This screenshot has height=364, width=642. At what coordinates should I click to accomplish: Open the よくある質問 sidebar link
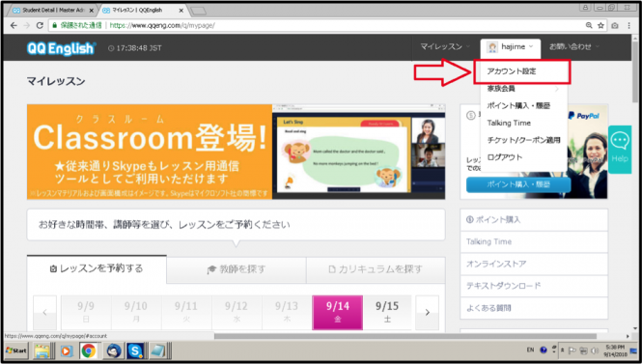534,308
